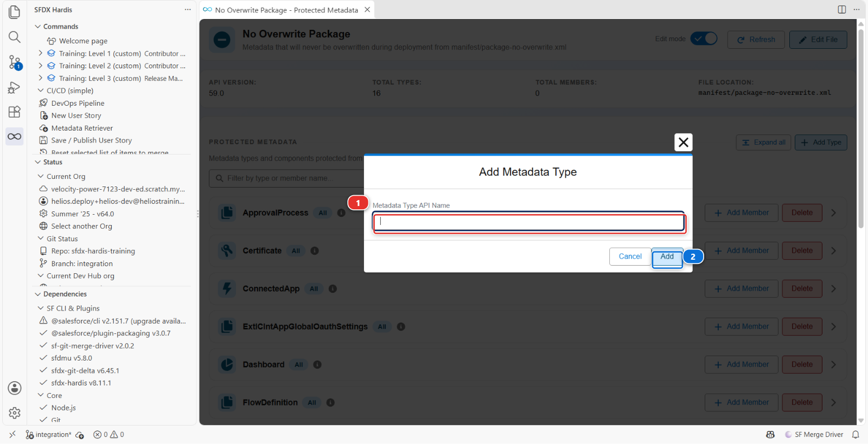This screenshot has width=868, height=444.
Task: Click filter by type or member field
Action: point(286,178)
